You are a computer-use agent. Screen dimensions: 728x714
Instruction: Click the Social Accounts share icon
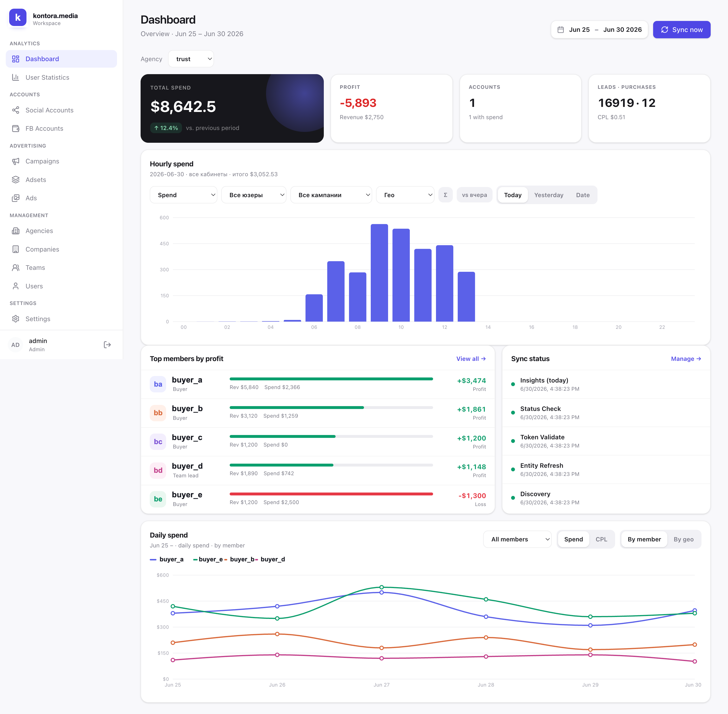click(15, 110)
